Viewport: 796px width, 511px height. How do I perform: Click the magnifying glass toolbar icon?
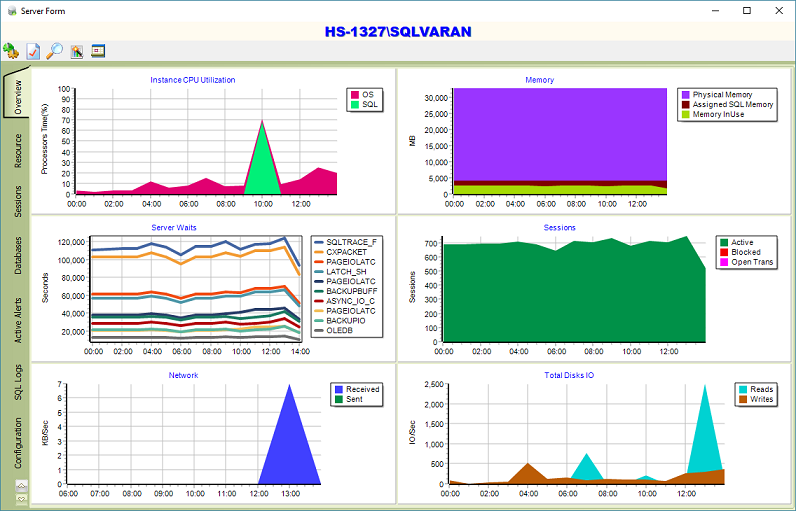55,50
